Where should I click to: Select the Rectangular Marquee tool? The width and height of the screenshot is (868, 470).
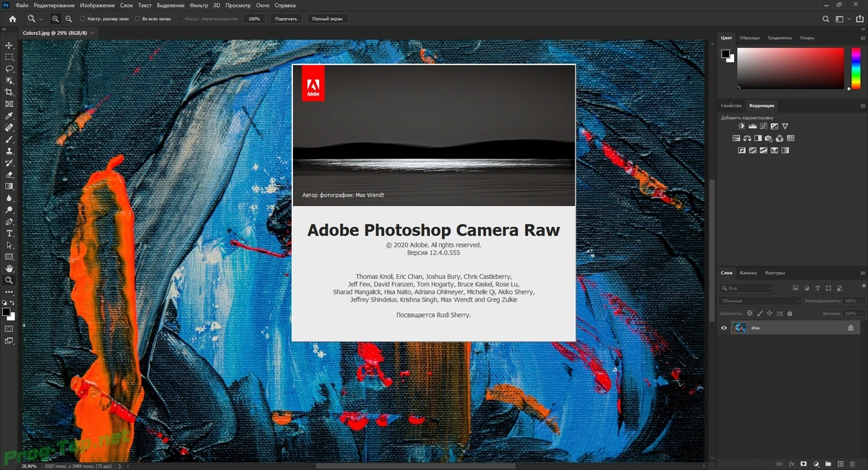9,56
